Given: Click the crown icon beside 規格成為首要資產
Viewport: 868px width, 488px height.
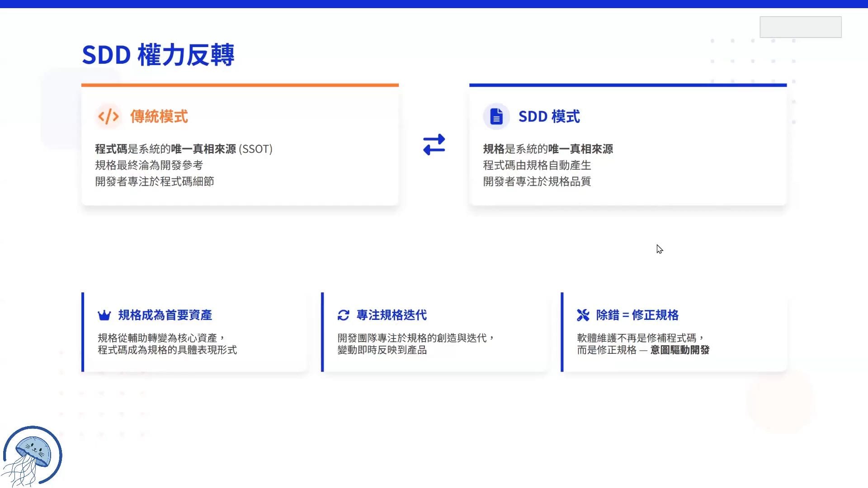Looking at the screenshot, I should [104, 315].
